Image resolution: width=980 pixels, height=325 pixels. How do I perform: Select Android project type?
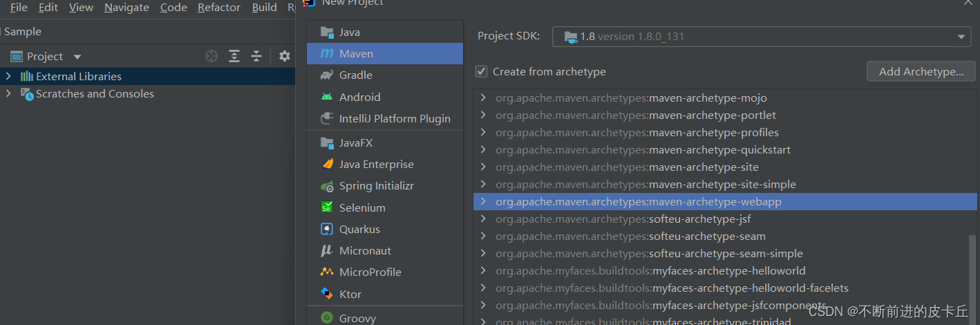[385, 97]
